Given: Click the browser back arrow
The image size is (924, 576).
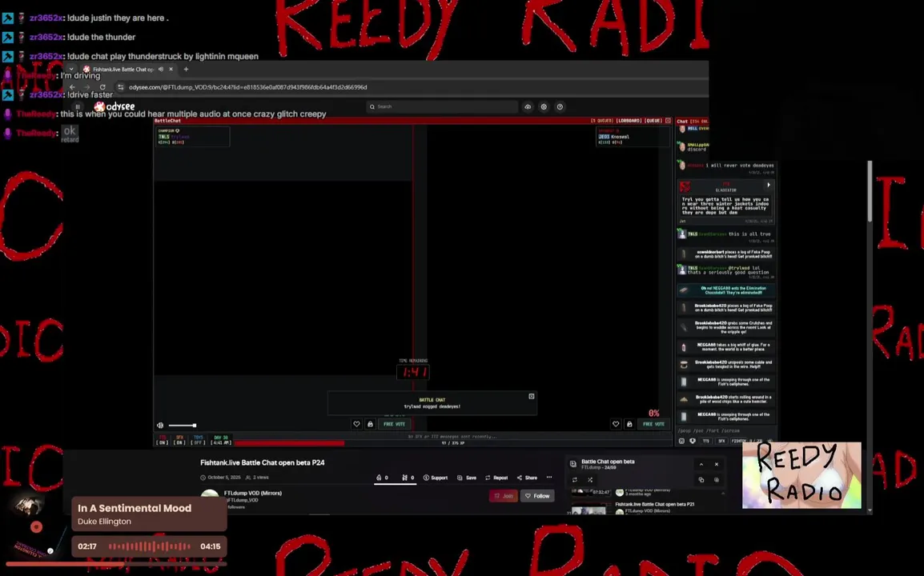Looking at the screenshot, I should tap(73, 87).
